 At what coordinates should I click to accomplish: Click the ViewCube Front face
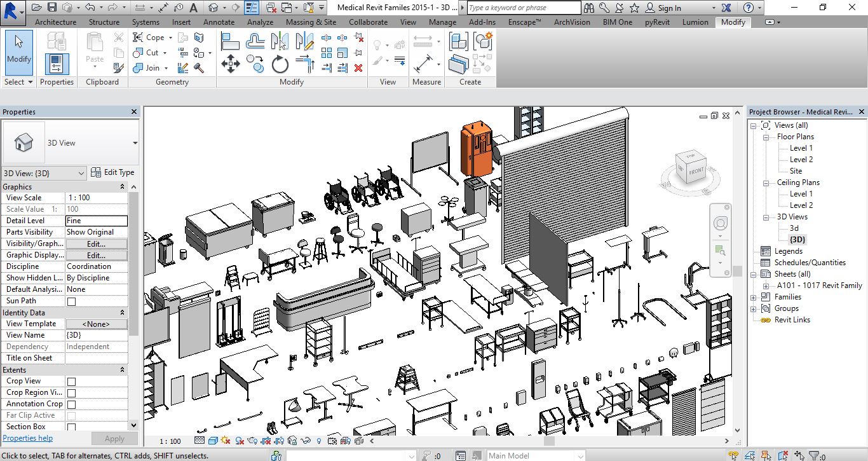[x=696, y=171]
